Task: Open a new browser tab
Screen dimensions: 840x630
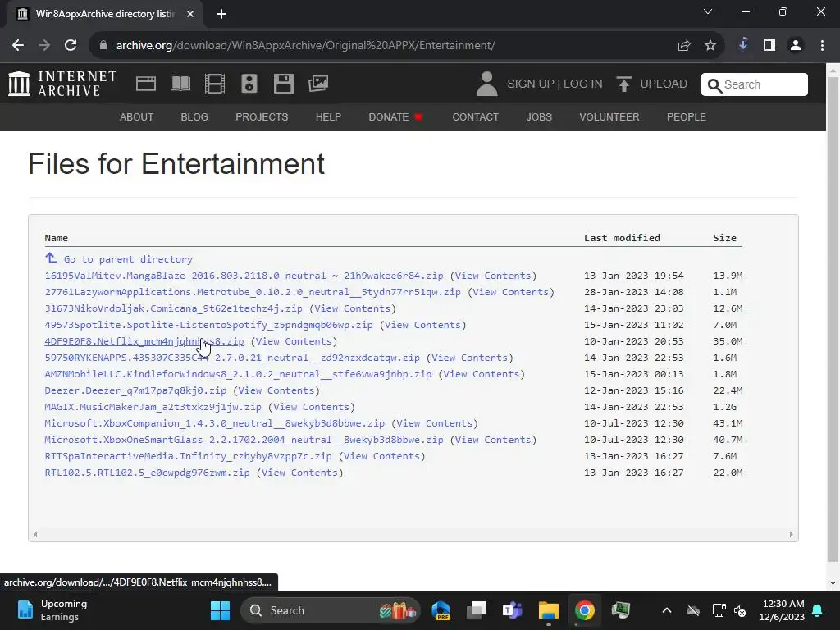Action: pos(221,14)
